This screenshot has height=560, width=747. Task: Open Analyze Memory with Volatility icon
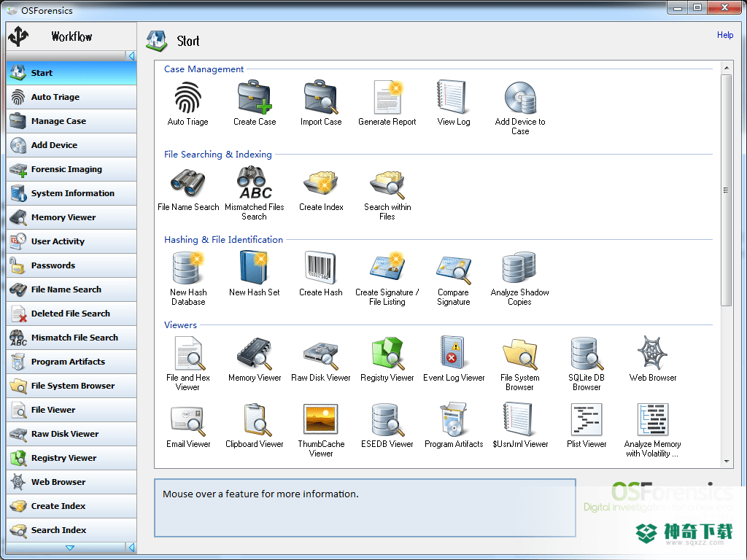(653, 419)
